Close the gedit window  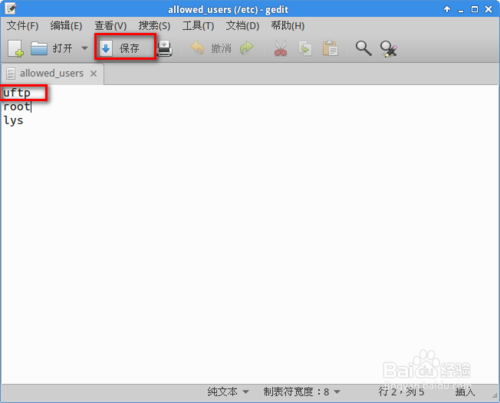coord(488,9)
